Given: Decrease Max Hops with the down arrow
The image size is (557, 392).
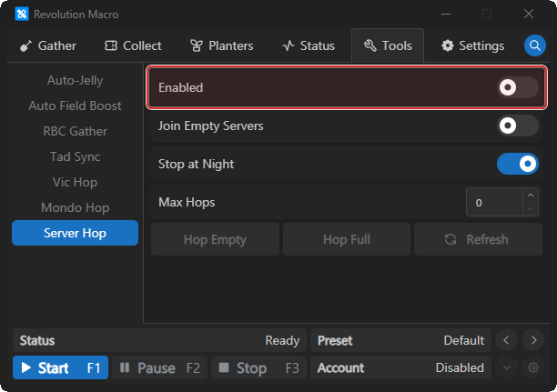Looking at the screenshot, I should (x=531, y=209).
